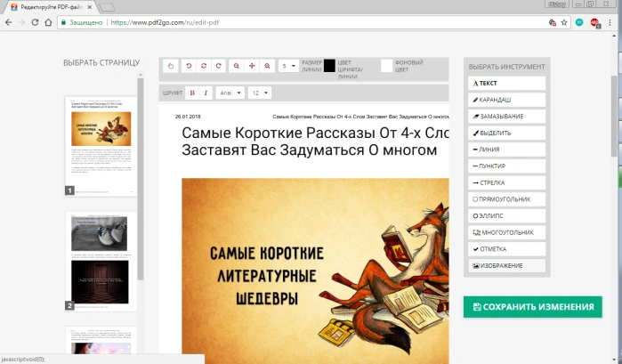
Task: Click the teal round extension icon
Action: (x=579, y=22)
